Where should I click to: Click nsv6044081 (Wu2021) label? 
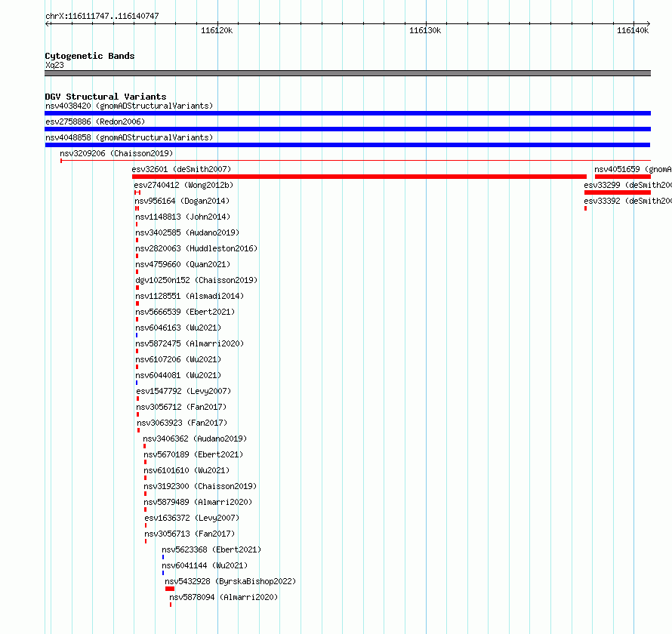coord(178,375)
